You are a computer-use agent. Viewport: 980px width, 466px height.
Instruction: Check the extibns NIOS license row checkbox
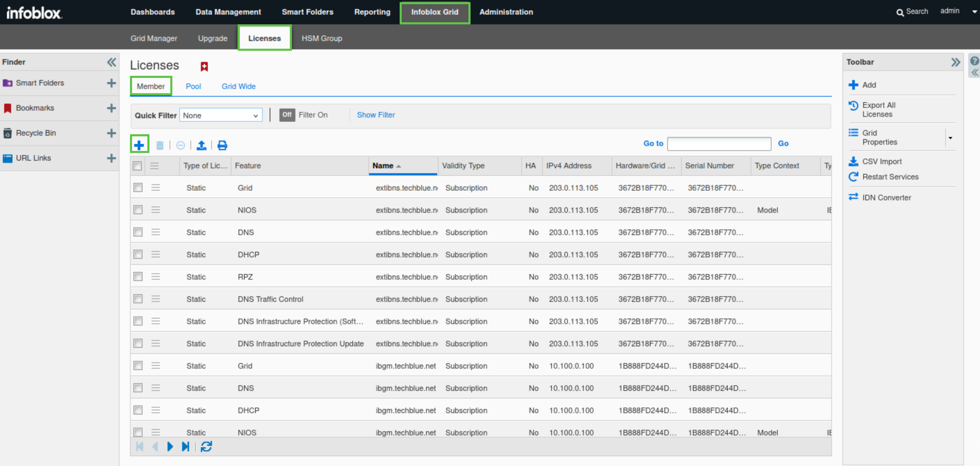pyautogui.click(x=138, y=210)
